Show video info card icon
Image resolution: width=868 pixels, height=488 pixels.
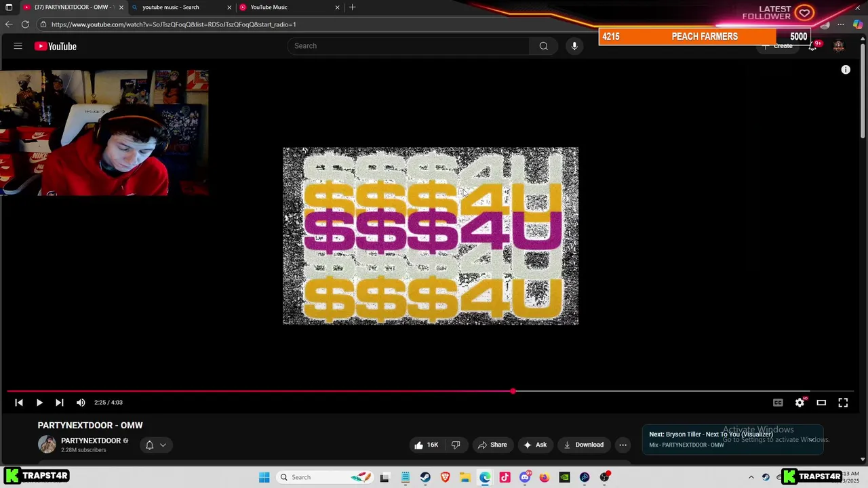[x=846, y=70]
